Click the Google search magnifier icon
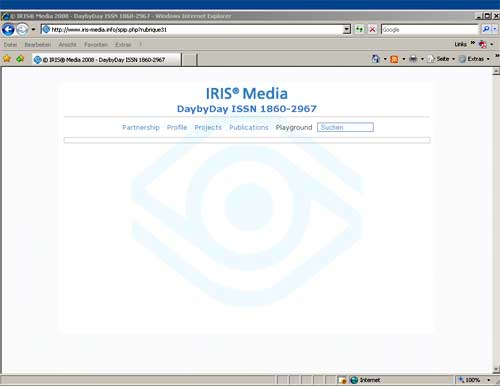 486,29
